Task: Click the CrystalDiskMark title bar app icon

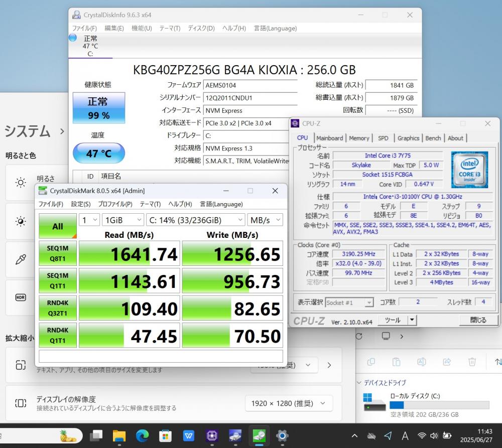Action: click(43, 191)
